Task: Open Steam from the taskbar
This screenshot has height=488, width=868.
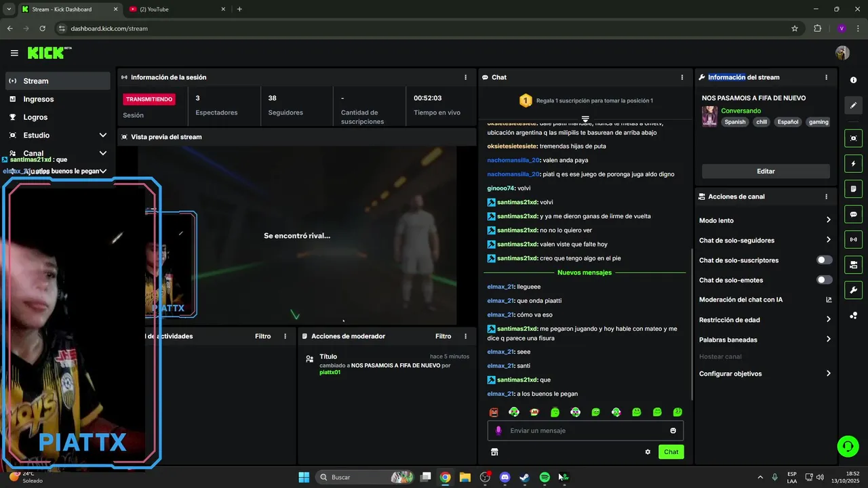Action: click(x=524, y=477)
